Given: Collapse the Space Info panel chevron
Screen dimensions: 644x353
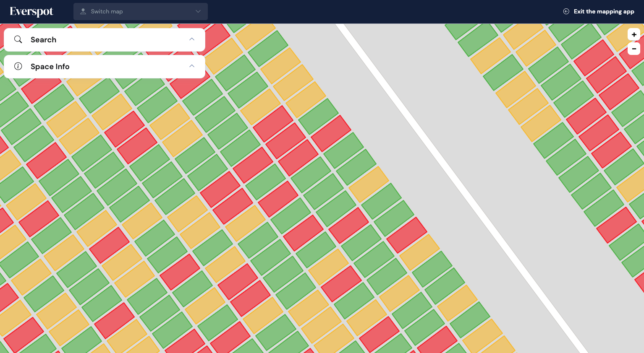Looking at the screenshot, I should pyautogui.click(x=192, y=66).
